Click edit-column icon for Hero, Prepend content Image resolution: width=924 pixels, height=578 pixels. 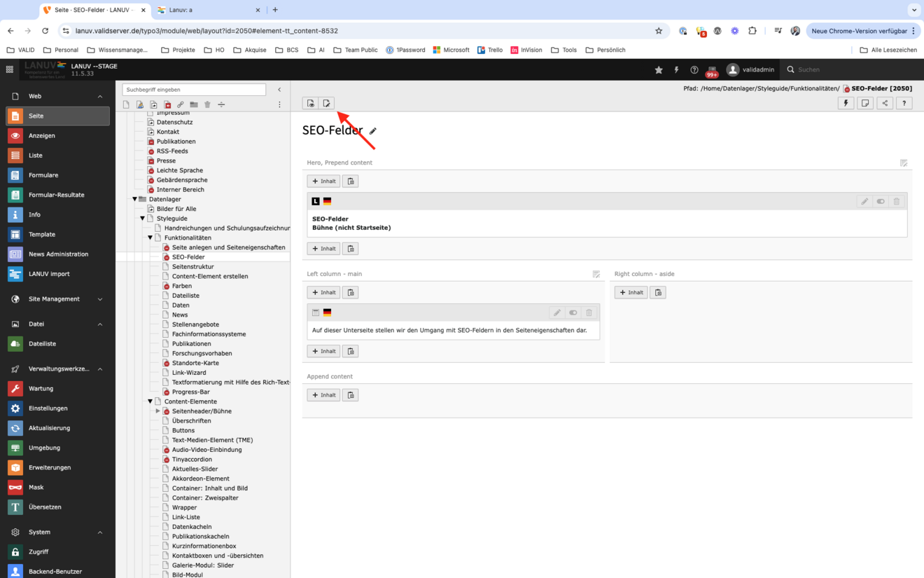(x=904, y=163)
